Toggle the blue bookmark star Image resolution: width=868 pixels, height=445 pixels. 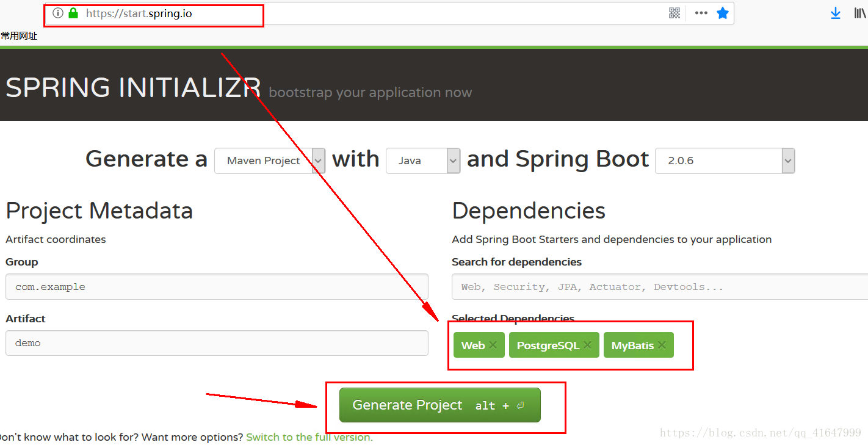pyautogui.click(x=723, y=13)
